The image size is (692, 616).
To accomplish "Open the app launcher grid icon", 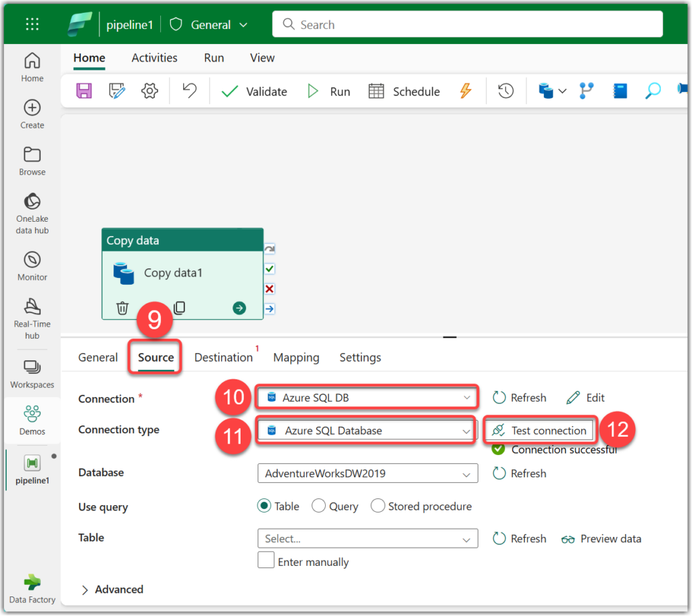I will click(x=32, y=24).
